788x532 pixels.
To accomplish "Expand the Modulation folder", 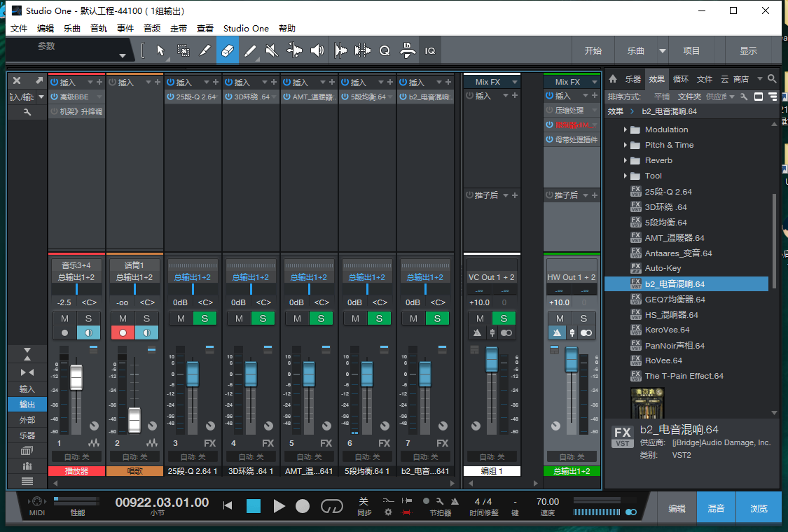I will click(x=625, y=129).
